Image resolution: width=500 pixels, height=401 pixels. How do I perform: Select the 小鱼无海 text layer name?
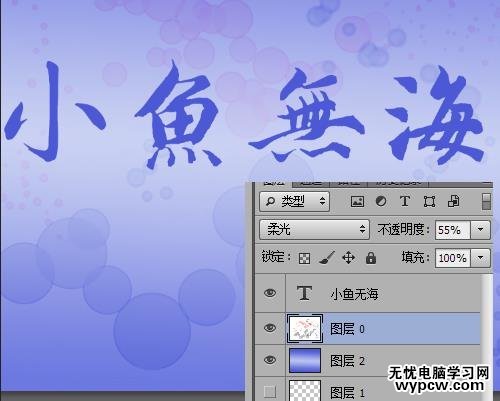click(354, 294)
